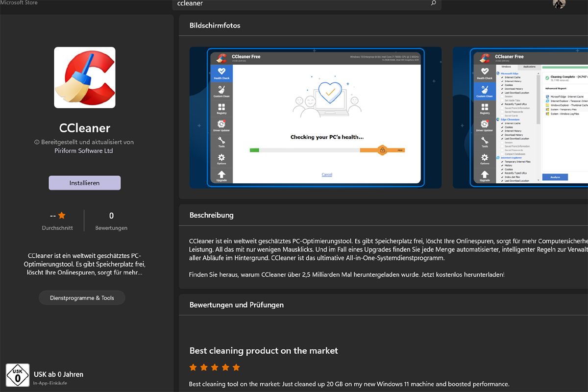Open the user profile avatar

coord(559,4)
